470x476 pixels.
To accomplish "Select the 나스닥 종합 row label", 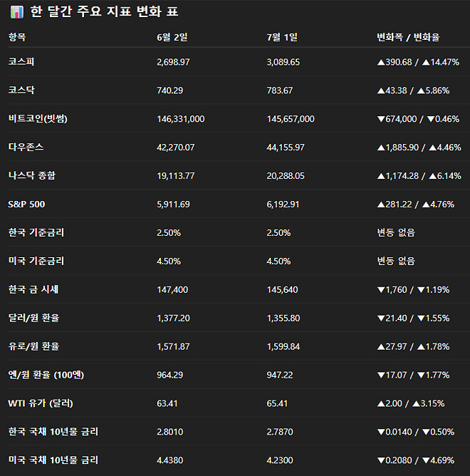I will [x=31, y=176].
